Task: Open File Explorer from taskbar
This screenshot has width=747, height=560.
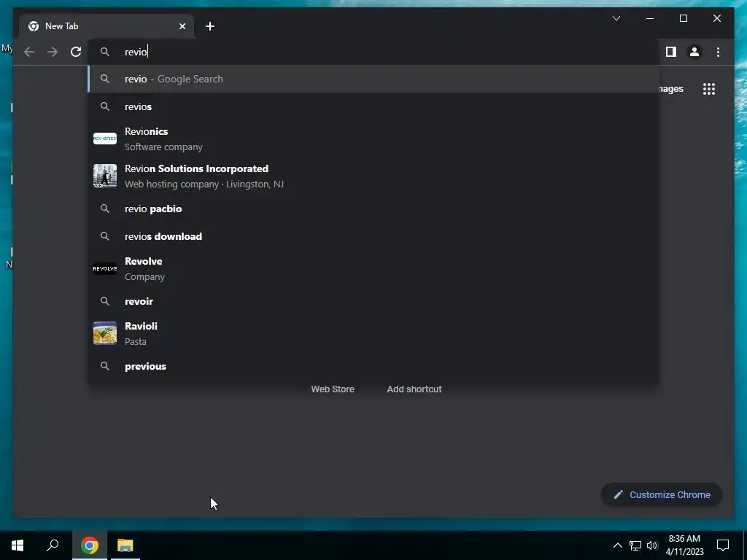Action: tap(125, 545)
